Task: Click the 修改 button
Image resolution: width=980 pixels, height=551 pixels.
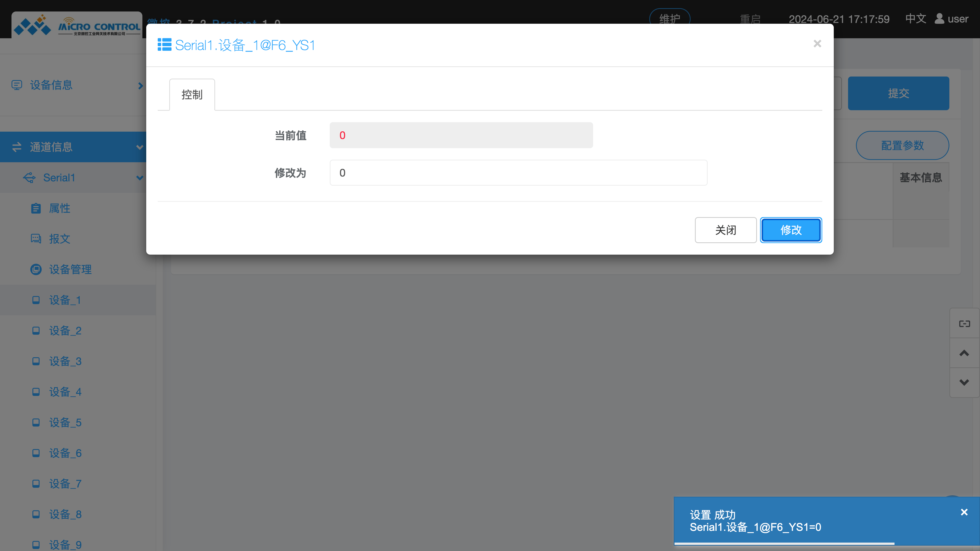Action: 791,230
